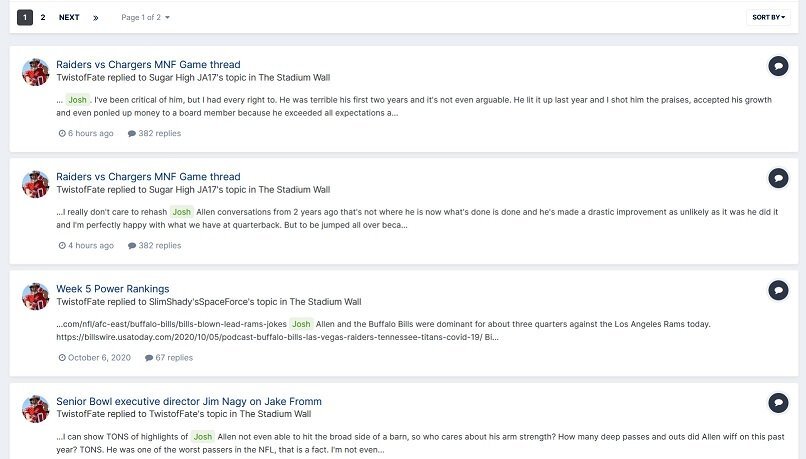Click TwistofFate avatar beside Week 5 Power Rankings
This screenshot has width=806, height=459.
pyautogui.click(x=35, y=296)
